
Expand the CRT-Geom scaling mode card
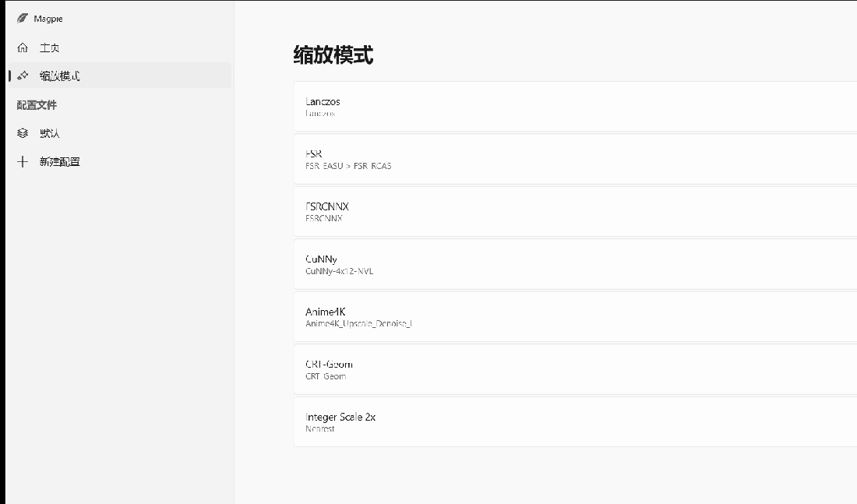(x=575, y=369)
